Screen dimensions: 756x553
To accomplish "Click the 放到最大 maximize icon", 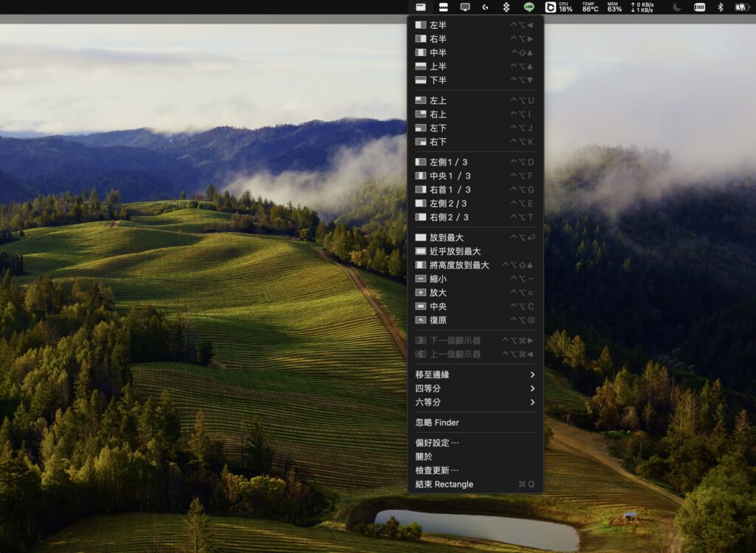I will pyautogui.click(x=421, y=238).
